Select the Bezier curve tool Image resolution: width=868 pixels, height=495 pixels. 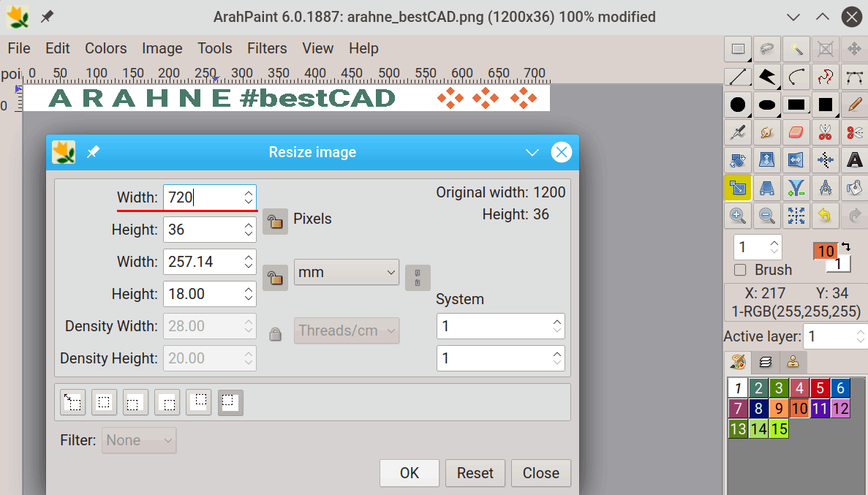tap(854, 77)
